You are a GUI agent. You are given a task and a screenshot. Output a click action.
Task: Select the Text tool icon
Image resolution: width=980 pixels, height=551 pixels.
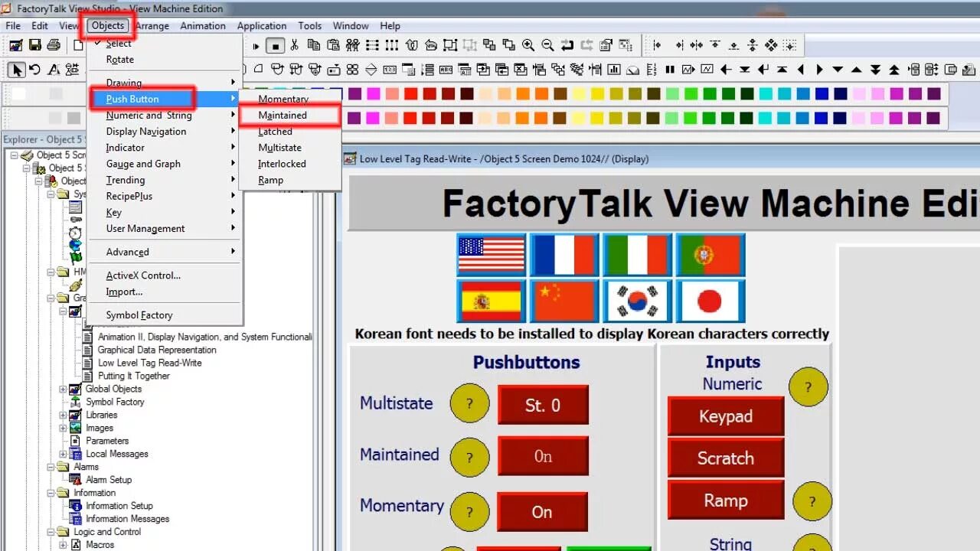pos(54,70)
